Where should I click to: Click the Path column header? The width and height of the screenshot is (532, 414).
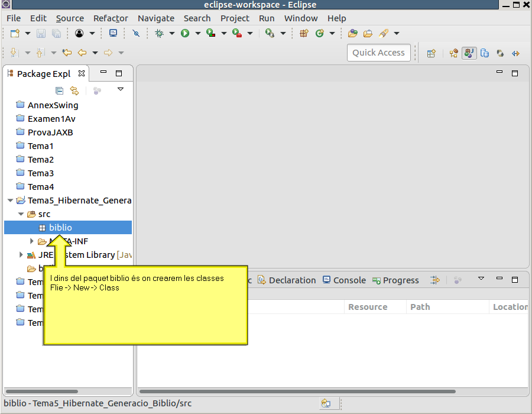(447, 307)
